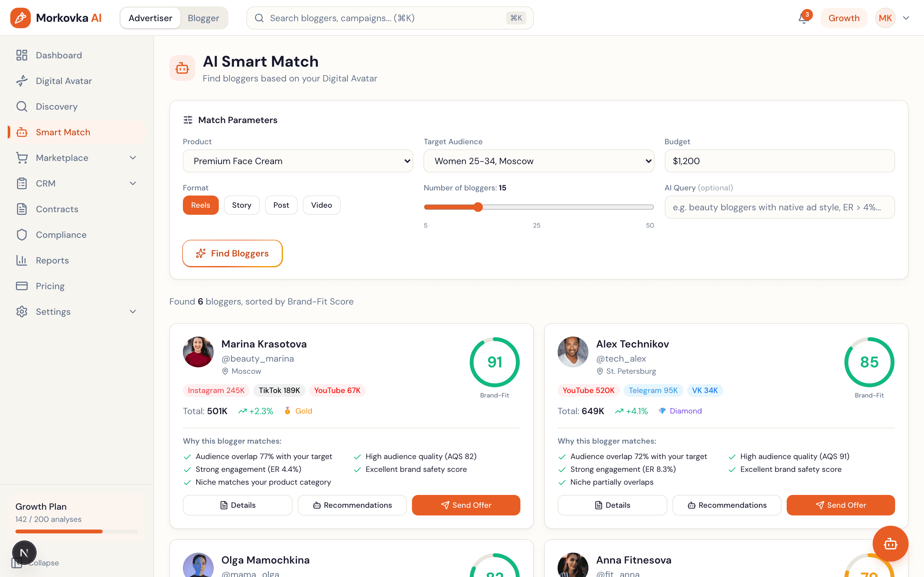Open the Dashboard sidebar icon
The height and width of the screenshot is (577, 924).
tap(22, 55)
